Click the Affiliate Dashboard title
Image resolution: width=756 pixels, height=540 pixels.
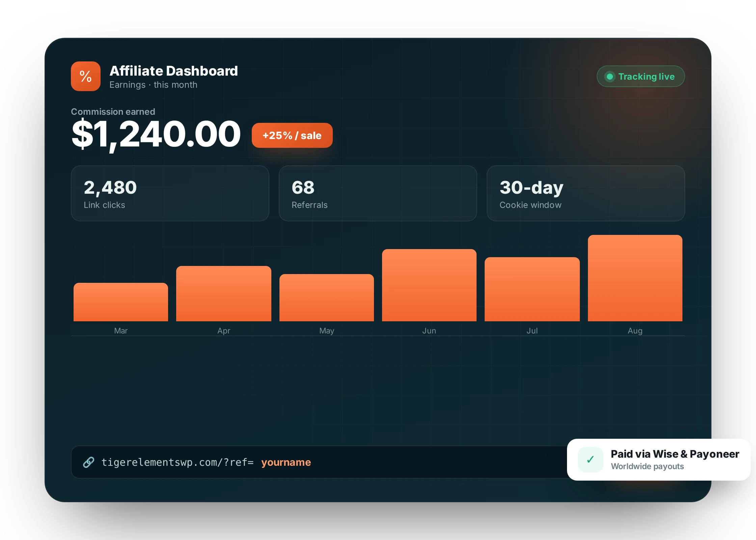coord(174,71)
